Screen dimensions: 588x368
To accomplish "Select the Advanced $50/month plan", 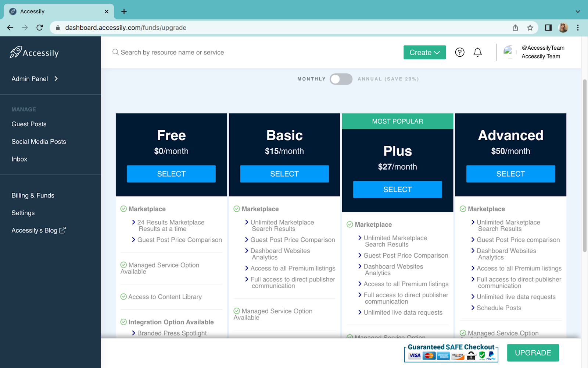I will (x=511, y=174).
